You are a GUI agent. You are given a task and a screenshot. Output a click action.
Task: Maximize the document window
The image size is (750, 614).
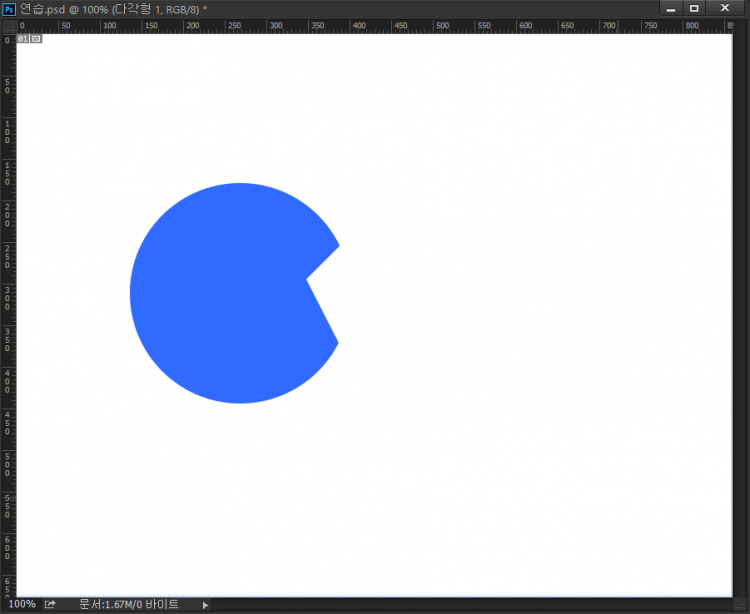694,8
